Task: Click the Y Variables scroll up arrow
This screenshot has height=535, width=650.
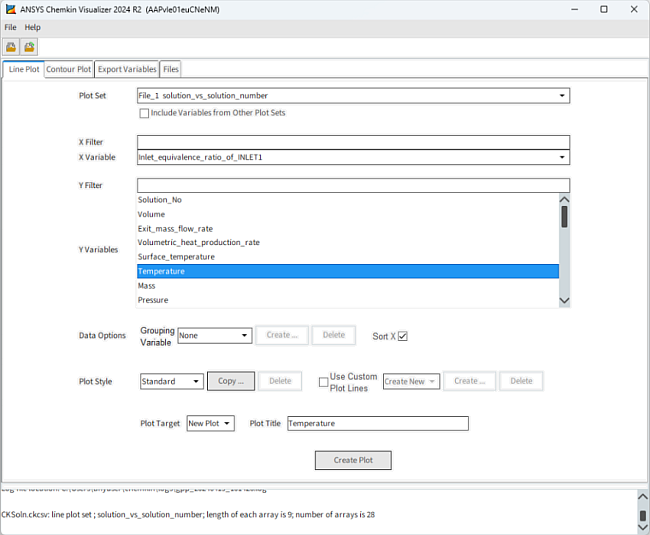Action: click(x=564, y=199)
